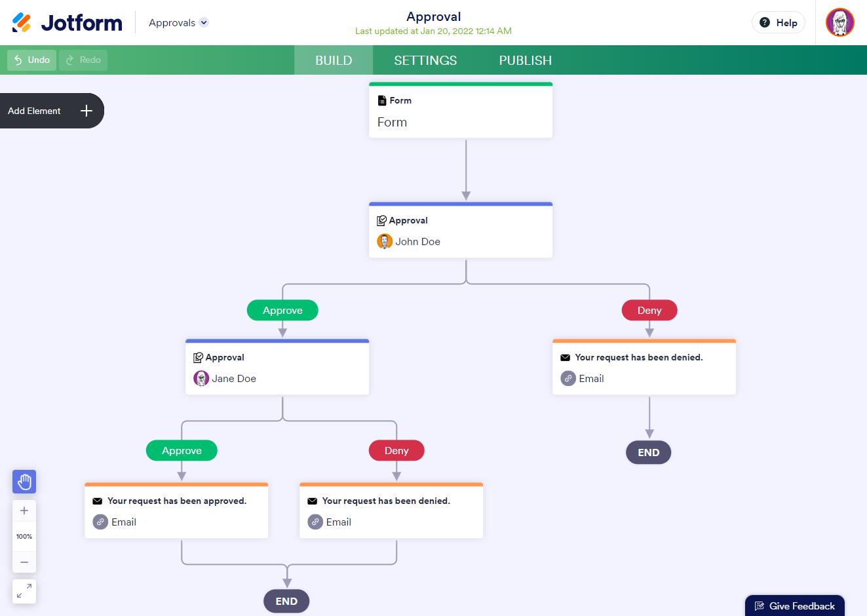This screenshot has width=867, height=616.
Task: Open the PUBLISH tab
Action: (x=525, y=60)
